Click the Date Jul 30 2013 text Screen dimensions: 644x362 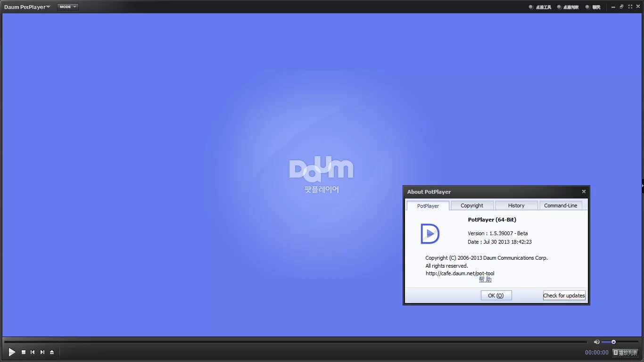click(499, 242)
